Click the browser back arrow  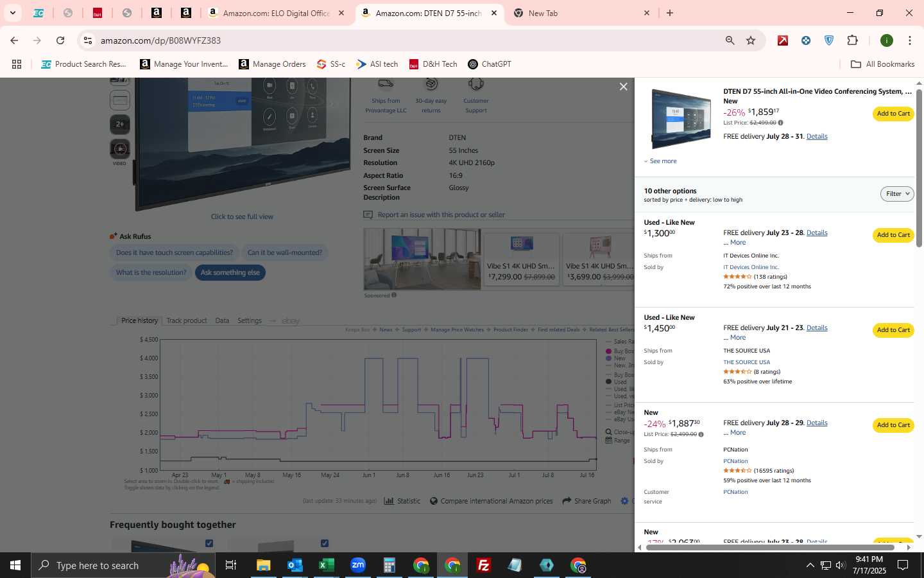pyautogui.click(x=14, y=40)
